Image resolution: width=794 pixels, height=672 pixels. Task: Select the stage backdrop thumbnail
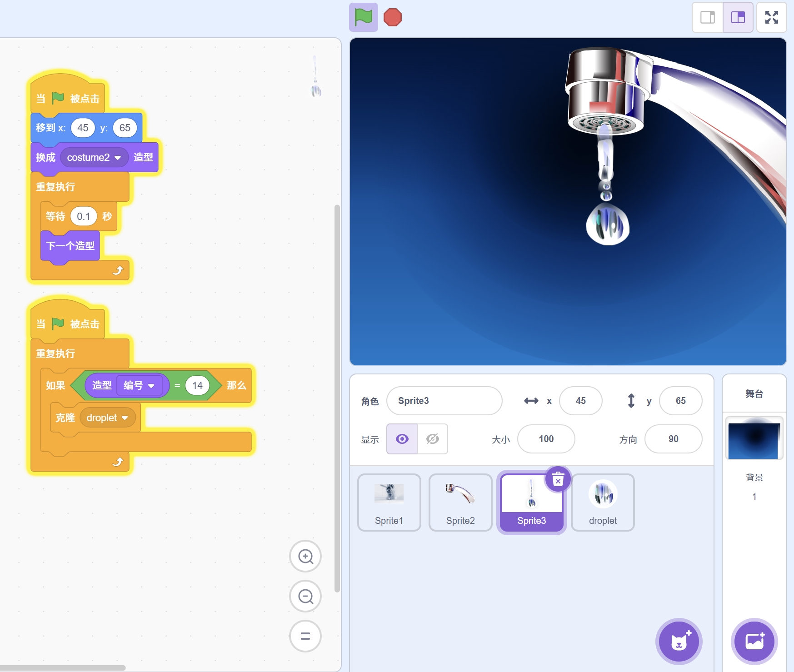754,438
